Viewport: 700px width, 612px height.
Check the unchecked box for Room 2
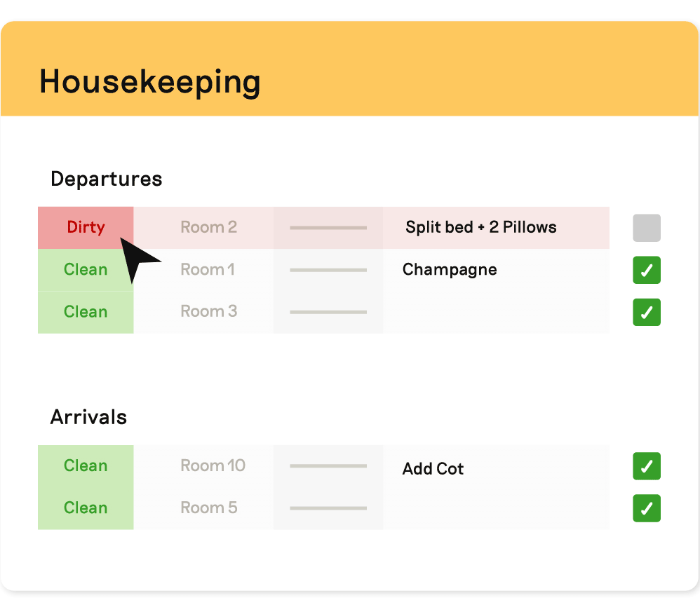[x=647, y=228]
